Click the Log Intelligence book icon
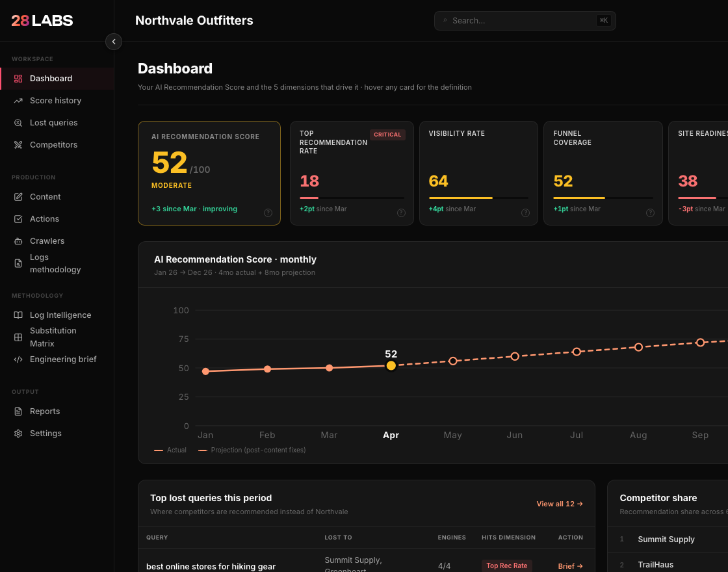This screenshot has width=728, height=572. click(18, 315)
